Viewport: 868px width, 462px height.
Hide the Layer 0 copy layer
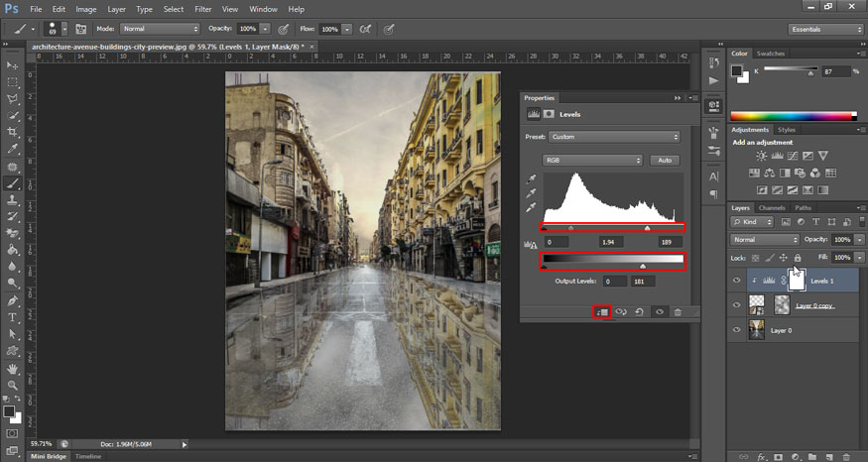(x=737, y=305)
